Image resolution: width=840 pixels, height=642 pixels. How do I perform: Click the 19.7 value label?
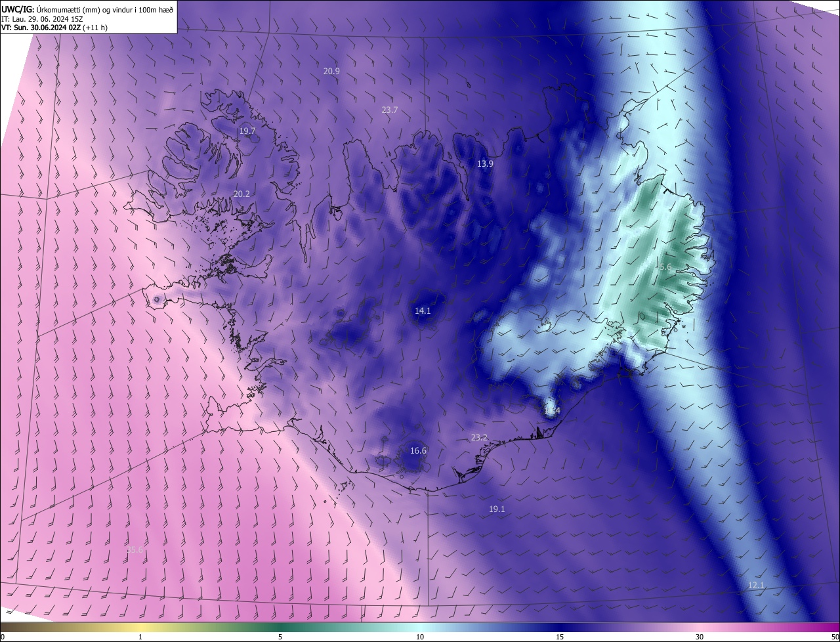[x=247, y=131]
